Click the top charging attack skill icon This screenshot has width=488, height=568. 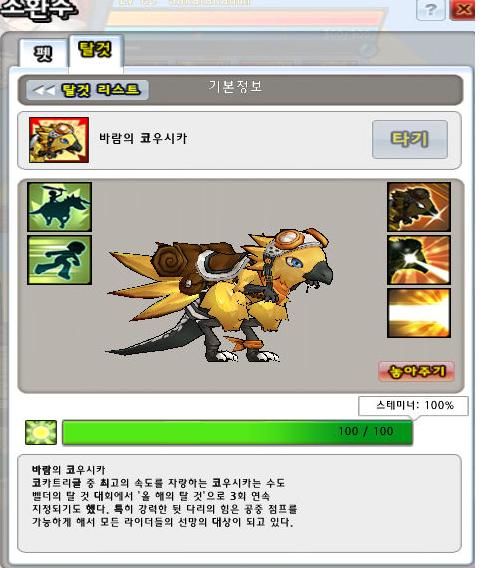[x=419, y=206]
